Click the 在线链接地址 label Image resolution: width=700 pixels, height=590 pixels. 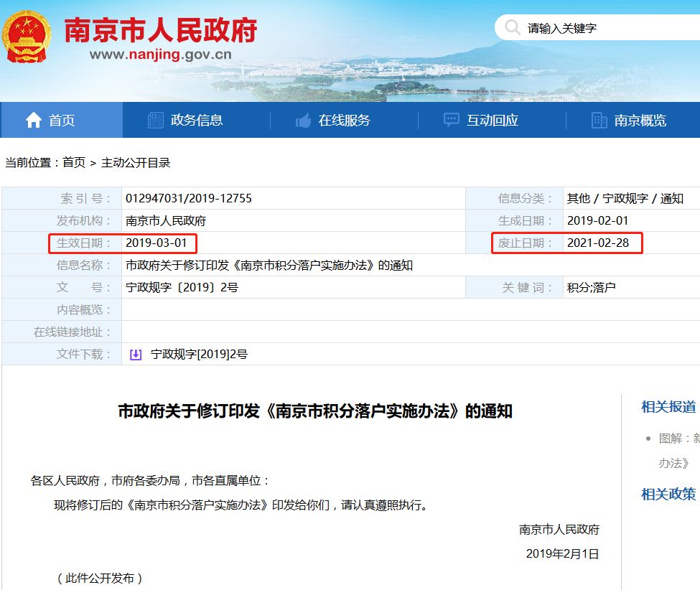point(72,332)
